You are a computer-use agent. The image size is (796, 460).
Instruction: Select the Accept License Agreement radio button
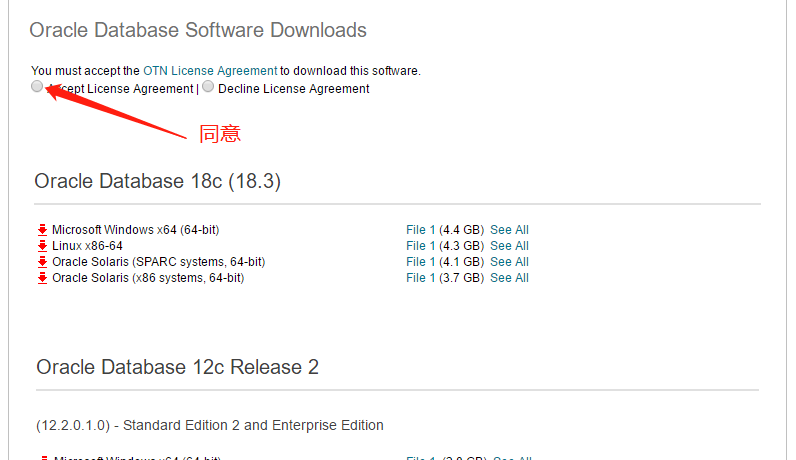click(x=37, y=87)
